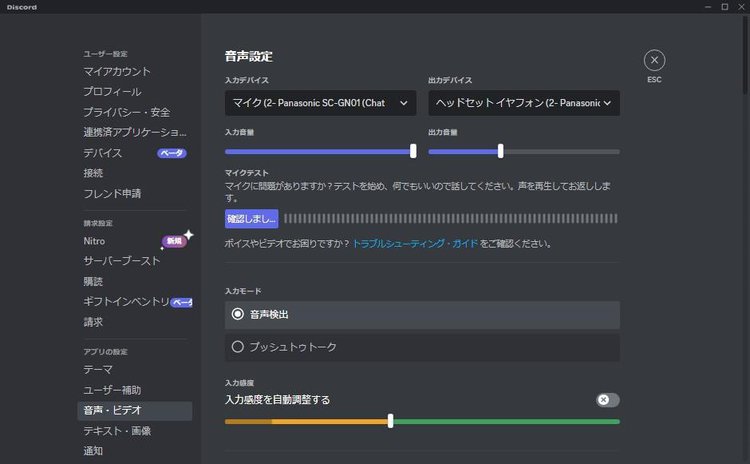Image resolution: width=750 pixels, height=464 pixels.
Task: Open マイアカウント settings
Action: click(117, 71)
